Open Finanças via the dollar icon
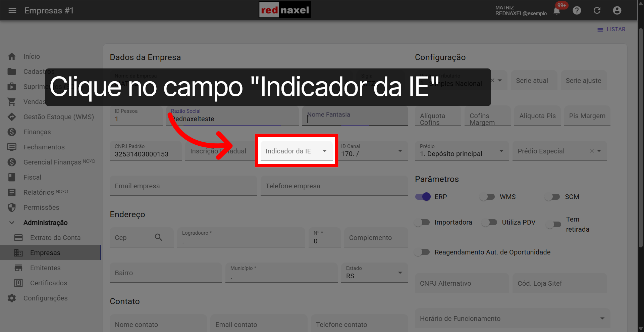Image resolution: width=644 pixels, height=332 pixels. pyautogui.click(x=12, y=132)
